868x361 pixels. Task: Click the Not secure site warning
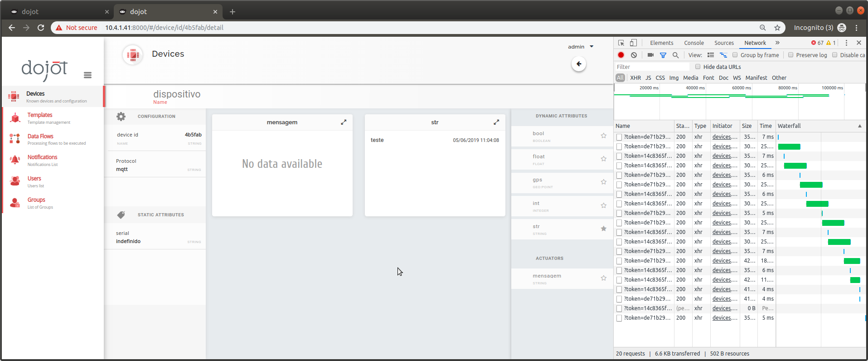[x=77, y=28]
